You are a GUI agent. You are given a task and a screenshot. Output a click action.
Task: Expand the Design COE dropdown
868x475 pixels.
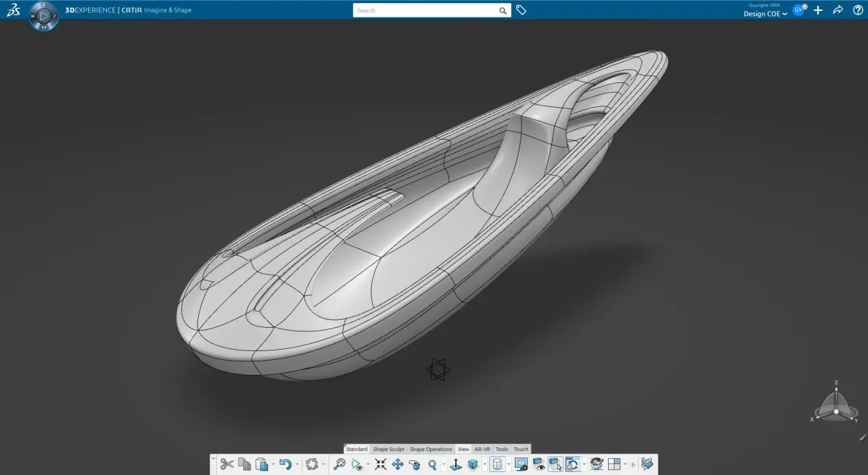765,14
